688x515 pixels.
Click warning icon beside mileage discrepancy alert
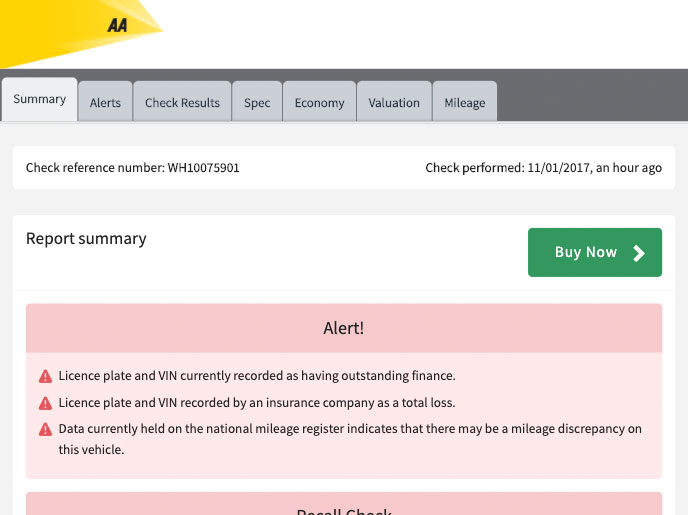coord(45,430)
